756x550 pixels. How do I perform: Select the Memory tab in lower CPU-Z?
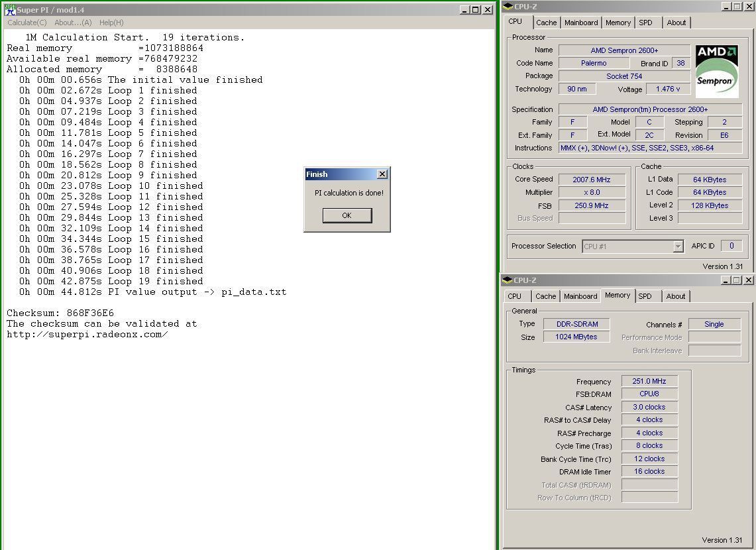coord(618,295)
